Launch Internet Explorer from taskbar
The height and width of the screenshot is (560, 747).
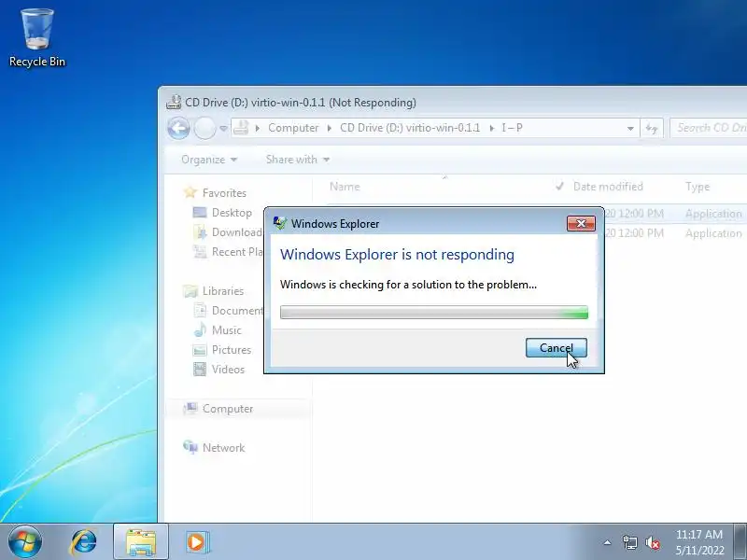83,542
